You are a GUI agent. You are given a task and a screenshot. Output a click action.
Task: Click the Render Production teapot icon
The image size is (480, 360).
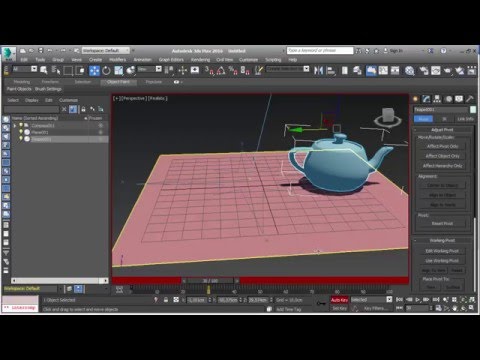[x=447, y=70]
